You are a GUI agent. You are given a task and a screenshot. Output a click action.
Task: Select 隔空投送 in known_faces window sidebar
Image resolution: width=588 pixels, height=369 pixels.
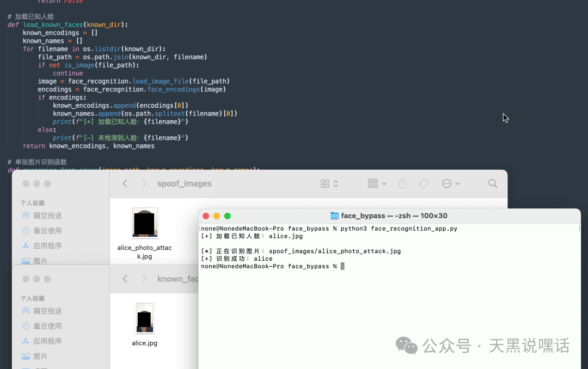(47, 311)
